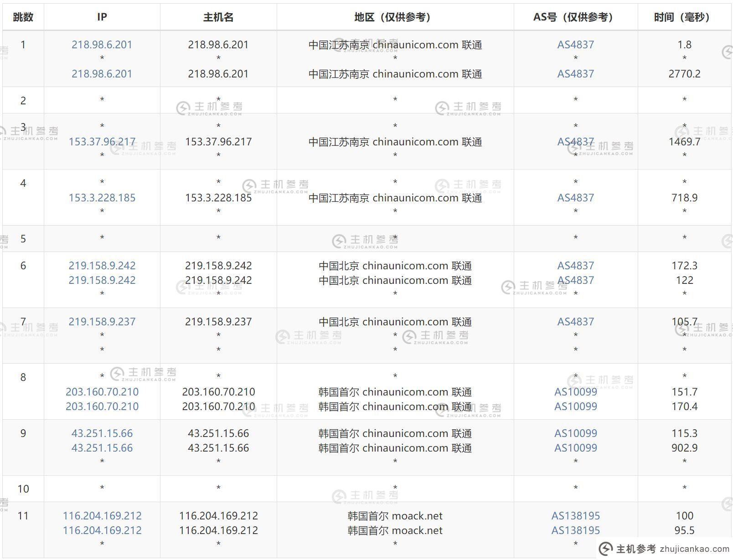The height and width of the screenshot is (560, 733).
Task: Select hostname text 219.158.9.237
Action: coord(218,322)
